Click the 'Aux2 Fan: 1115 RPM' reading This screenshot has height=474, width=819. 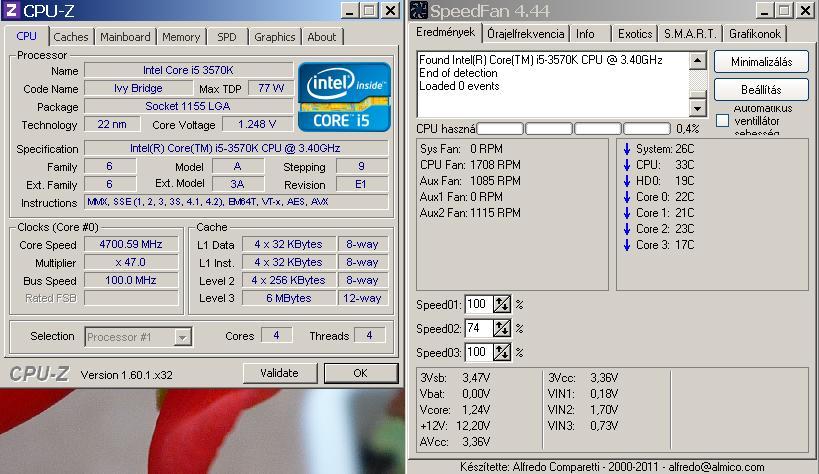(x=470, y=213)
